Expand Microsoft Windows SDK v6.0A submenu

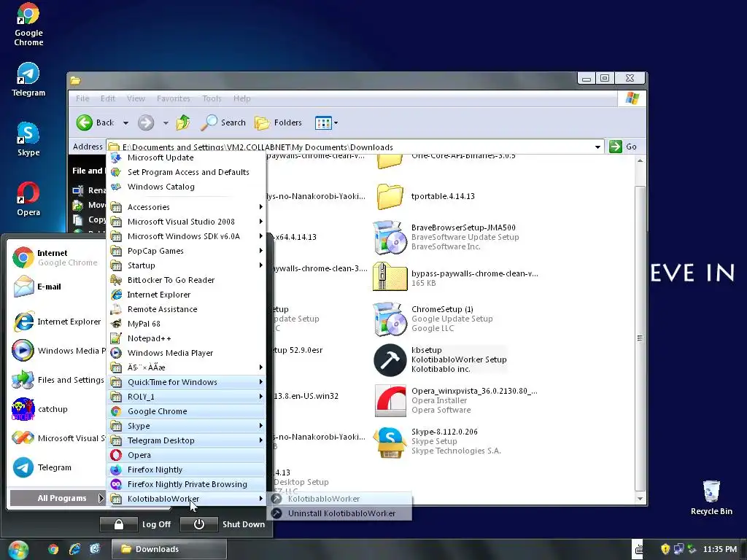[x=186, y=236]
